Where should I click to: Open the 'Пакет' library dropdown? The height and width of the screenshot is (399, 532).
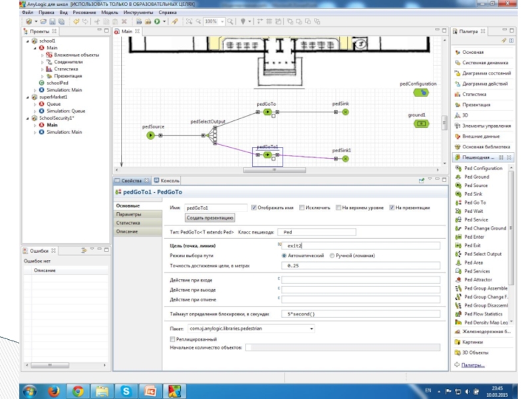(311, 329)
